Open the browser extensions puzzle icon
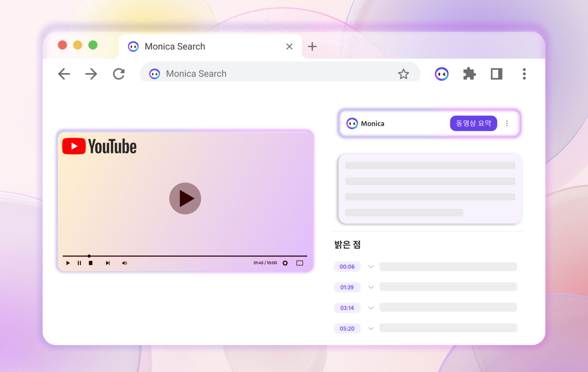 tap(469, 74)
